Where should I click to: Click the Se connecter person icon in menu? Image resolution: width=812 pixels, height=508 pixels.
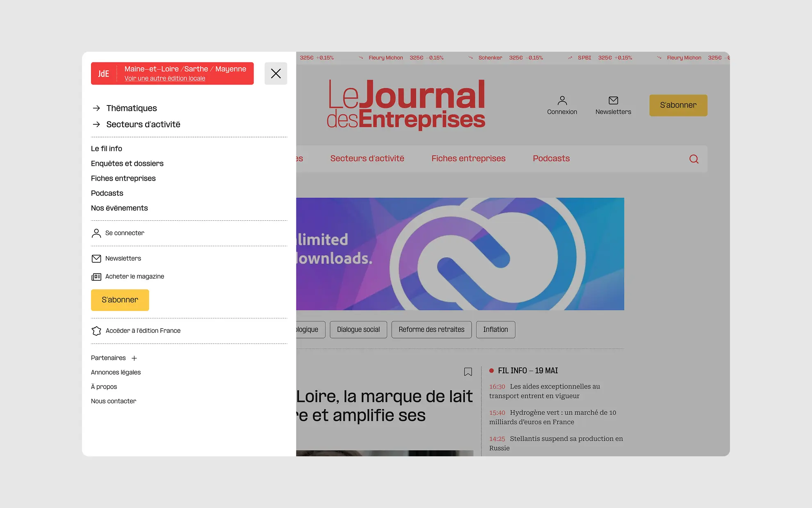[x=96, y=233]
